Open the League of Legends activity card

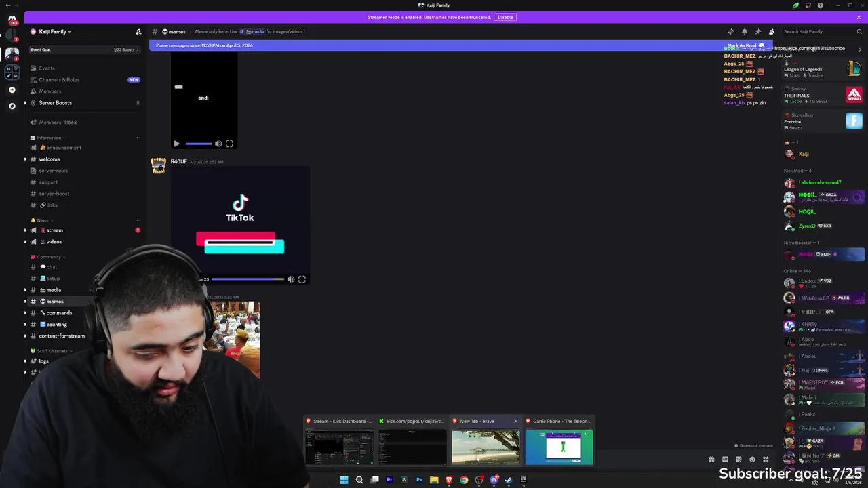(x=823, y=69)
